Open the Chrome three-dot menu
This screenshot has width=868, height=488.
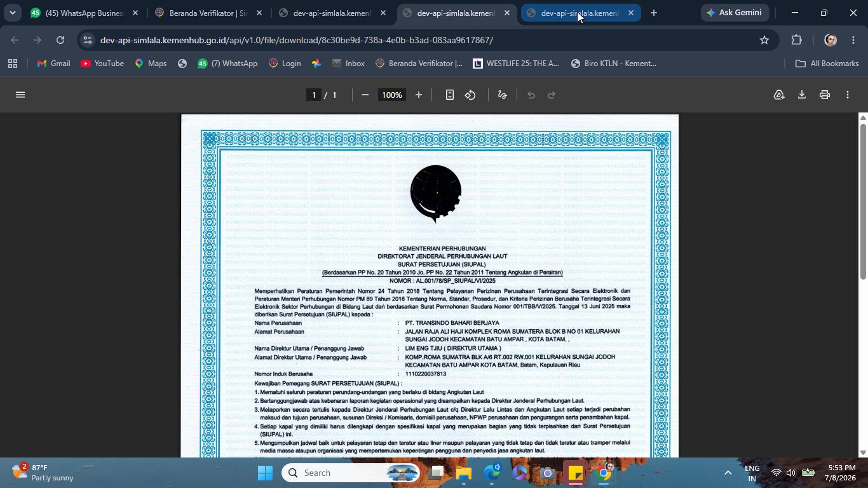click(853, 40)
